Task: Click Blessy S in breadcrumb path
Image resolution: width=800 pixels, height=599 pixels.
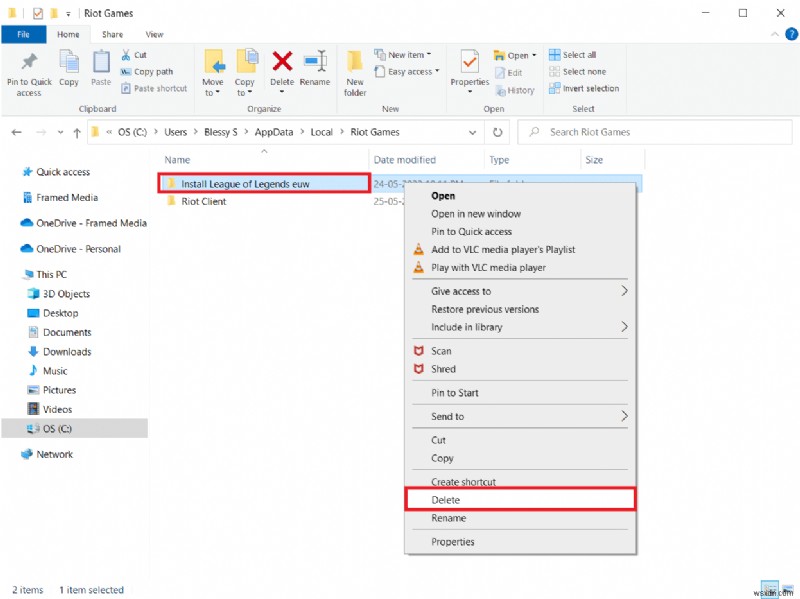Action: coord(221,132)
